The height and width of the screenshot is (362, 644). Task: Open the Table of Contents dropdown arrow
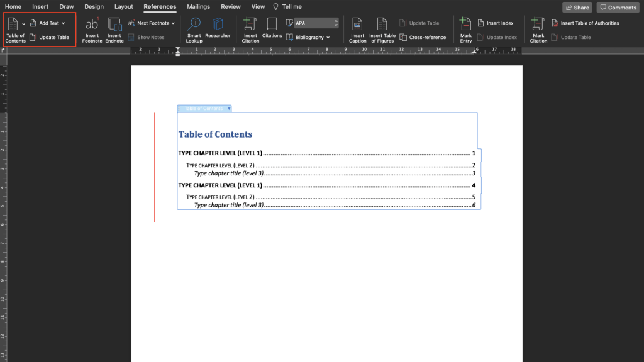23,25
